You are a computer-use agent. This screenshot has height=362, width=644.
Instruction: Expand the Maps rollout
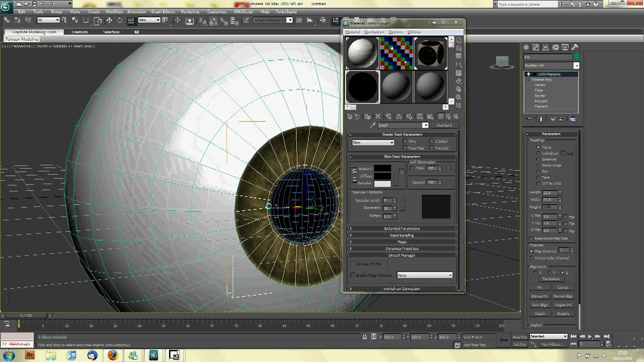click(402, 242)
